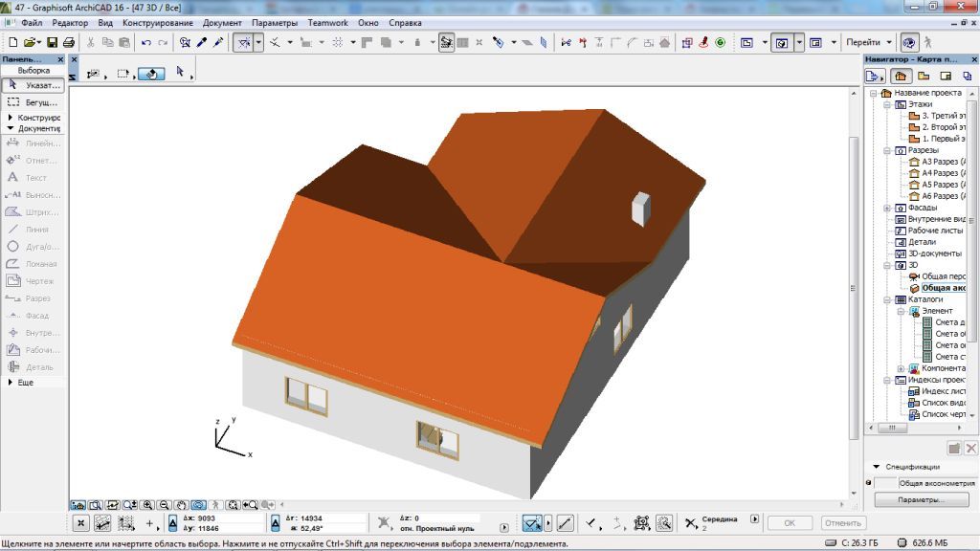
Task: Click the Undo arrow icon
Action: pos(145,42)
